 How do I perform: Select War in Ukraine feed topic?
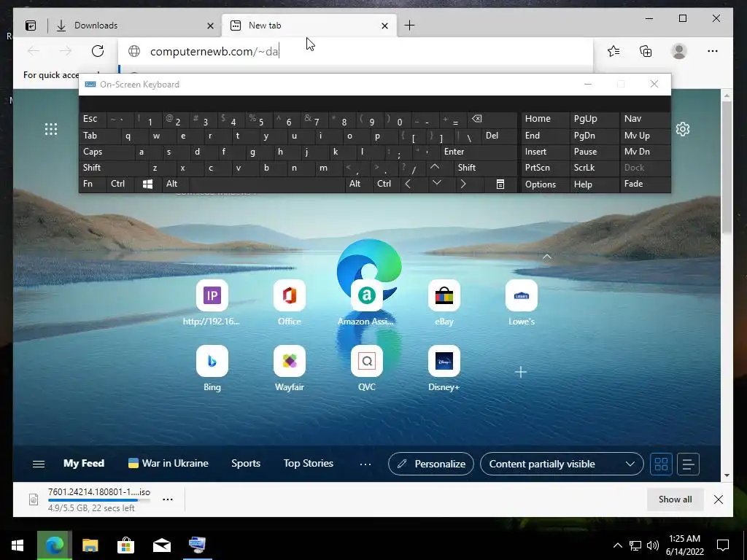pos(169,463)
